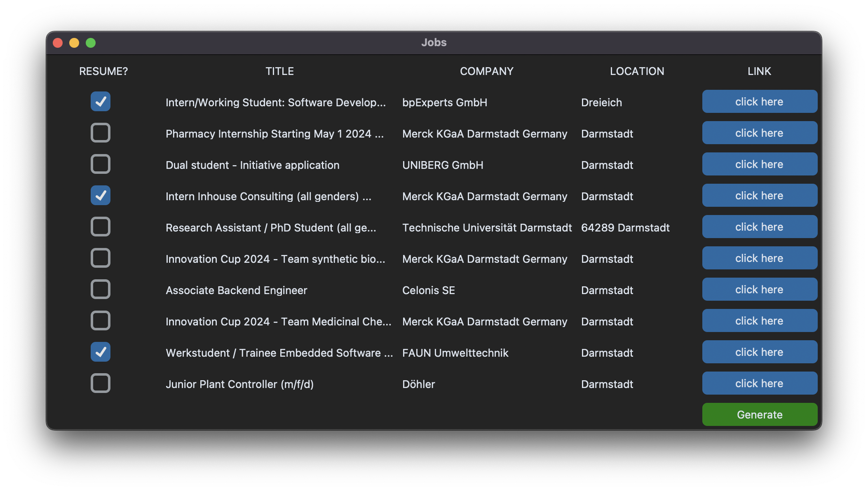Close the Jobs window
Viewport: 868px width, 491px height.
pos(58,43)
